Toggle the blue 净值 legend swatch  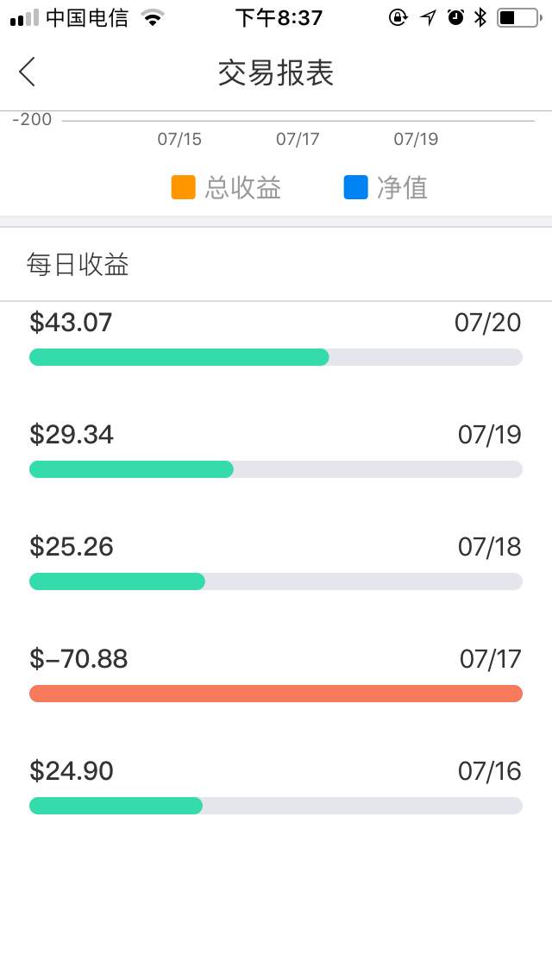[355, 187]
